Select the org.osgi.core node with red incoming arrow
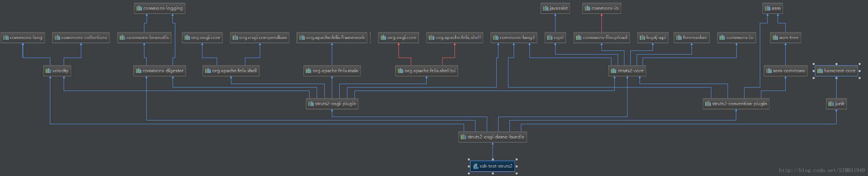 (x=398, y=38)
